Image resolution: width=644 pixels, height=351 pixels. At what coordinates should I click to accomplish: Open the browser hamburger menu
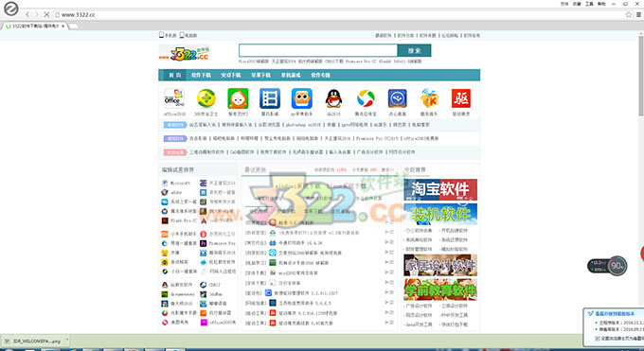tap(638, 14)
